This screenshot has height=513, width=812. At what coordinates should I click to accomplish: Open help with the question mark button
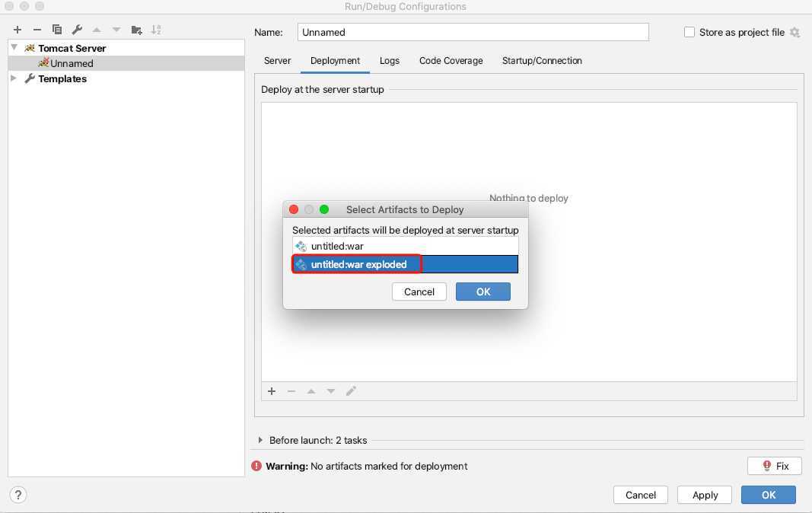tap(18, 495)
